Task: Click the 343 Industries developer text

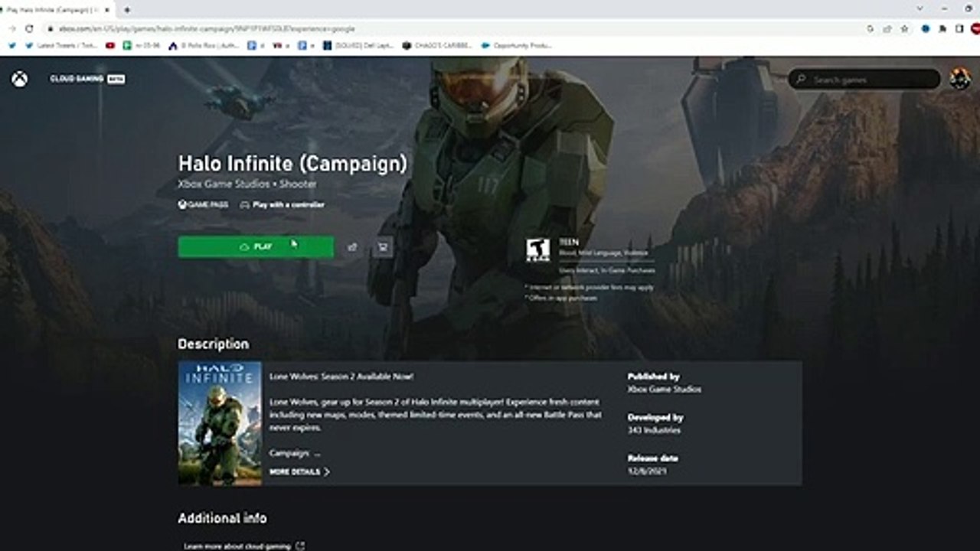Action: (654, 430)
